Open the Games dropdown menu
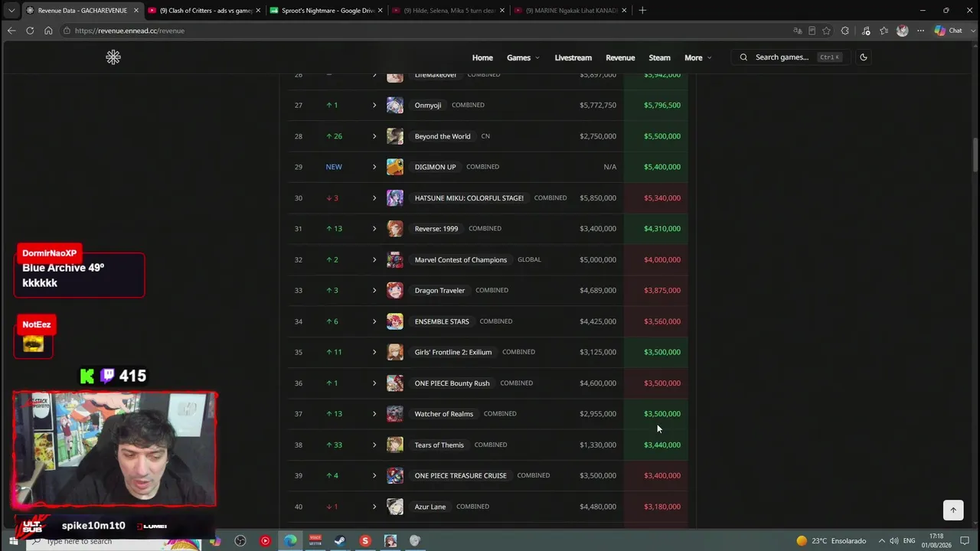This screenshot has width=980, height=551. (523, 57)
